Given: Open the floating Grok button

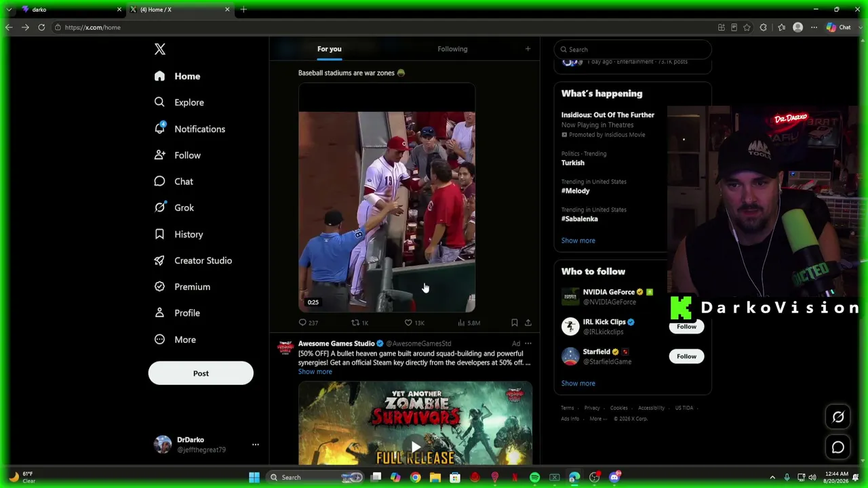Looking at the screenshot, I should coord(838,417).
